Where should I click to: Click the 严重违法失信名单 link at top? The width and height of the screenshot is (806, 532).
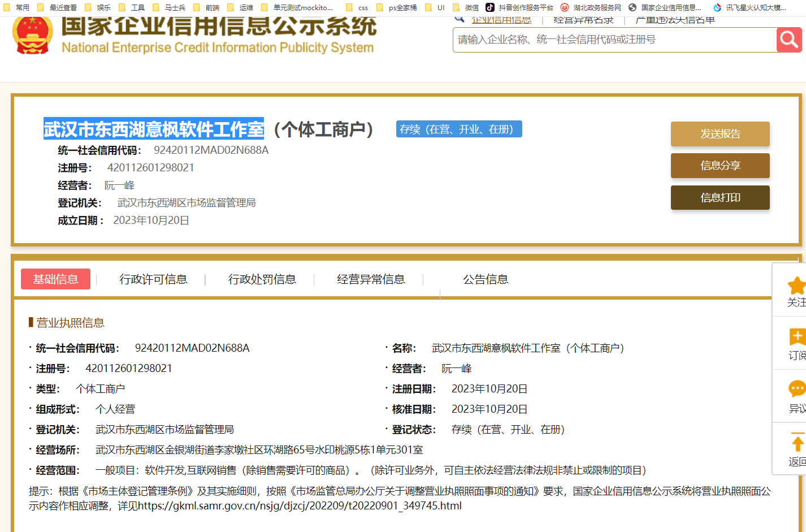675,20
